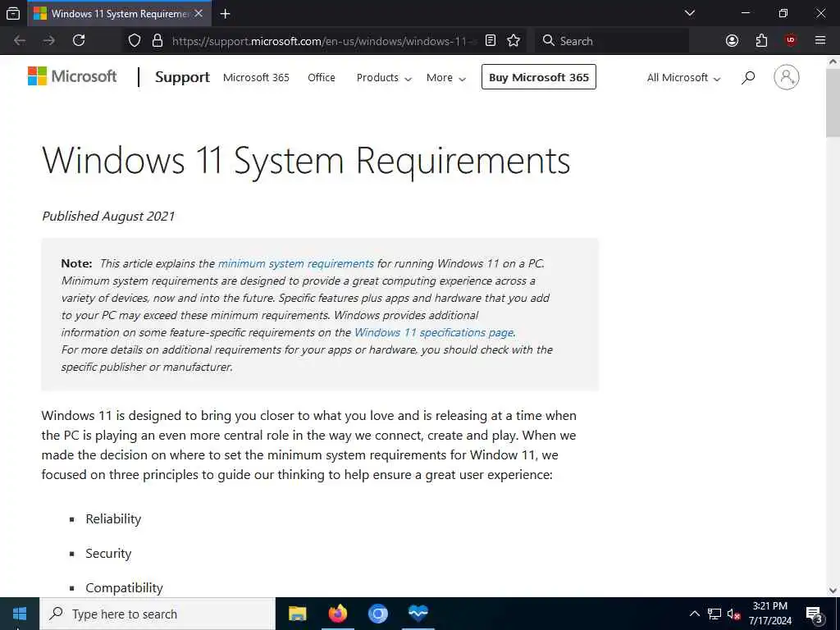Image resolution: width=840 pixels, height=630 pixels.
Task: Click the URL address bar
Action: pos(324,41)
